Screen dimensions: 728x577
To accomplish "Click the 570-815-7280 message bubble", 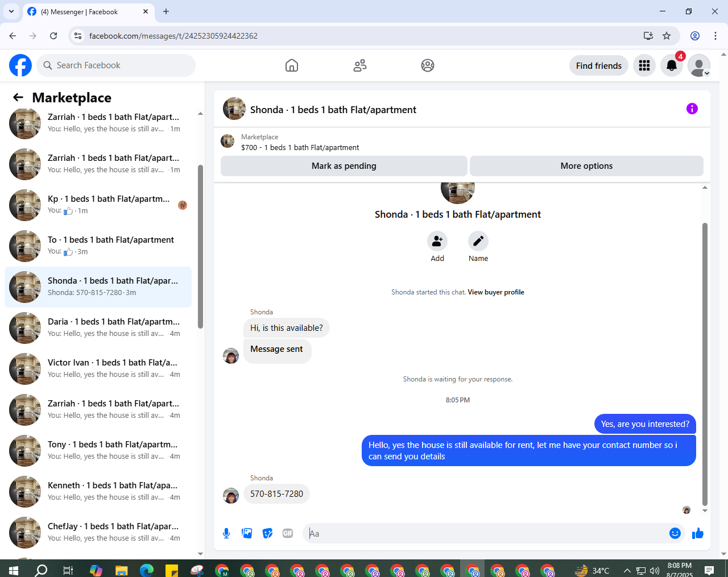I will click(276, 494).
